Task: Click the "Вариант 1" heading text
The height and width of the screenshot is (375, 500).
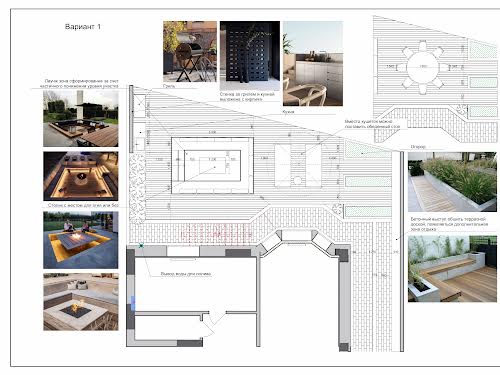Action: (x=82, y=27)
